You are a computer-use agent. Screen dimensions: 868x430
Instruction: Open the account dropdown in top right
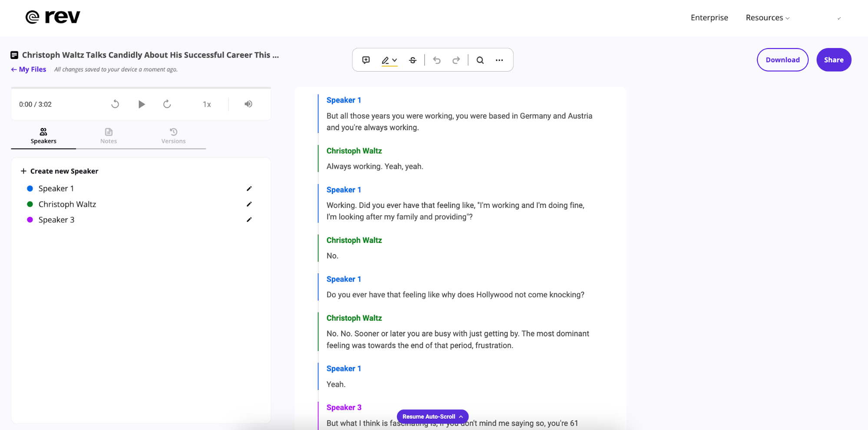pyautogui.click(x=838, y=18)
